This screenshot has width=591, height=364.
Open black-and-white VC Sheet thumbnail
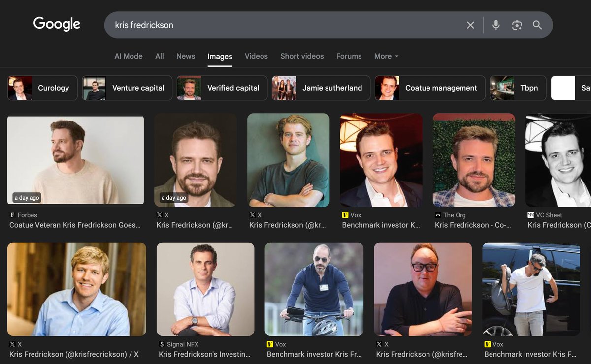[558, 160]
